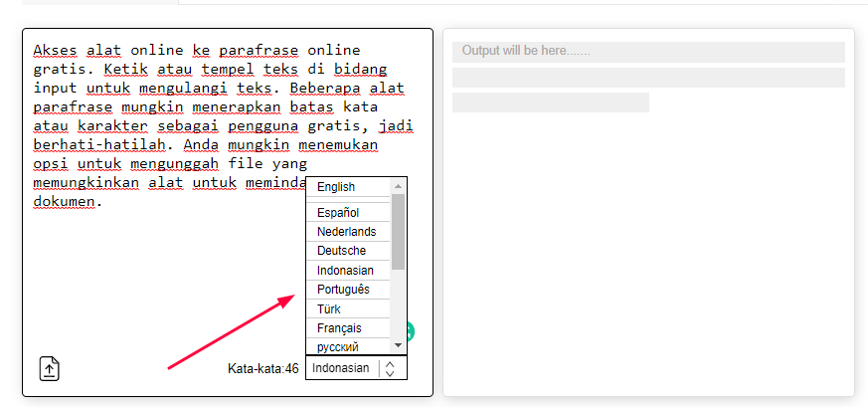Click the language list scrollbar thumb

coord(398,232)
